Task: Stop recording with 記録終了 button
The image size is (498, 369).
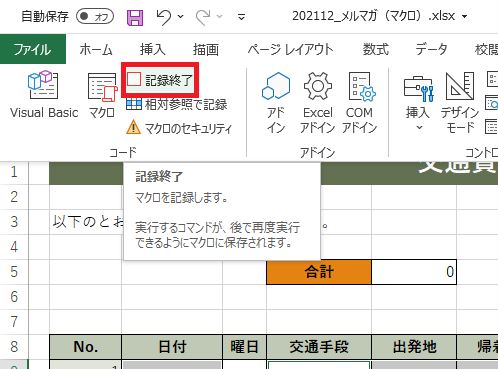Action: [160, 80]
